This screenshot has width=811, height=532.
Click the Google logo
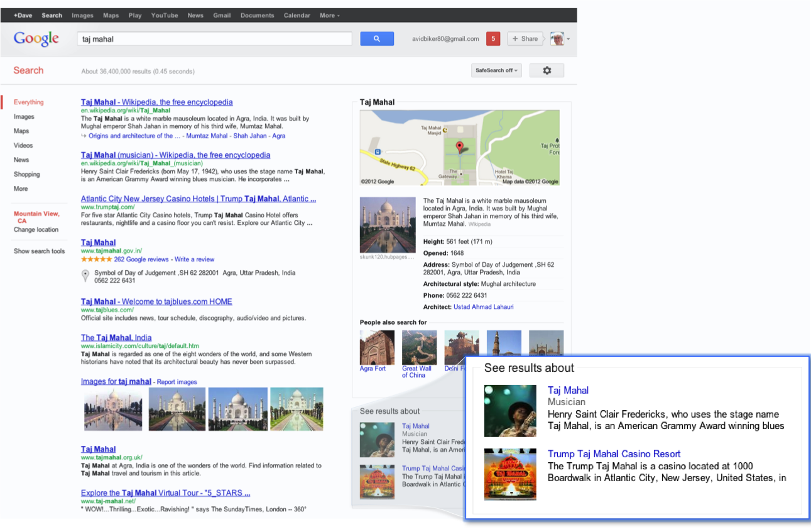pos(36,38)
